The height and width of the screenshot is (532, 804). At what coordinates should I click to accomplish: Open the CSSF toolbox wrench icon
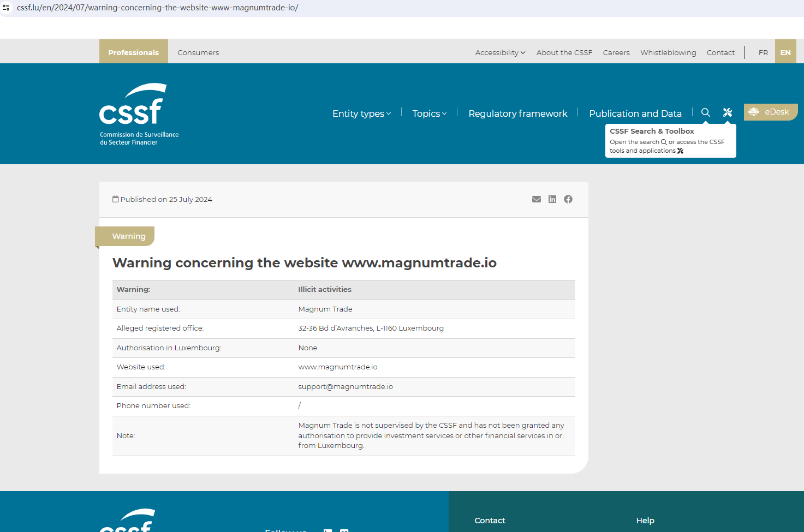[728, 112]
